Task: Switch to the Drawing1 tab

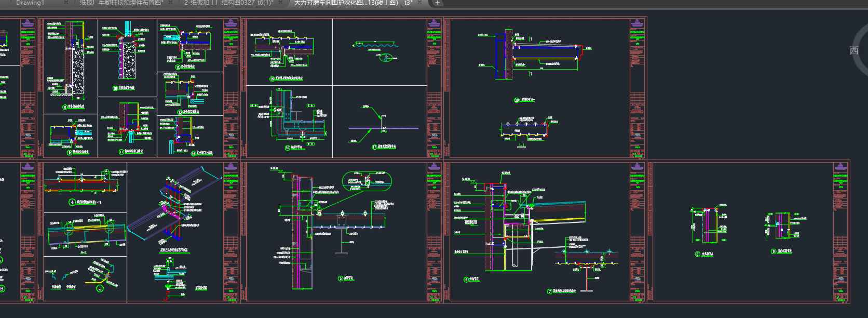Action: (30, 3)
